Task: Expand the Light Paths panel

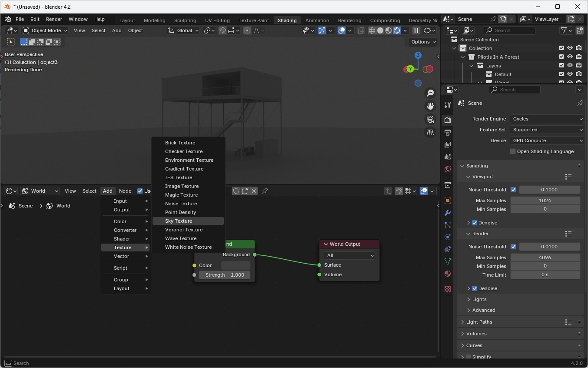Action: point(479,322)
